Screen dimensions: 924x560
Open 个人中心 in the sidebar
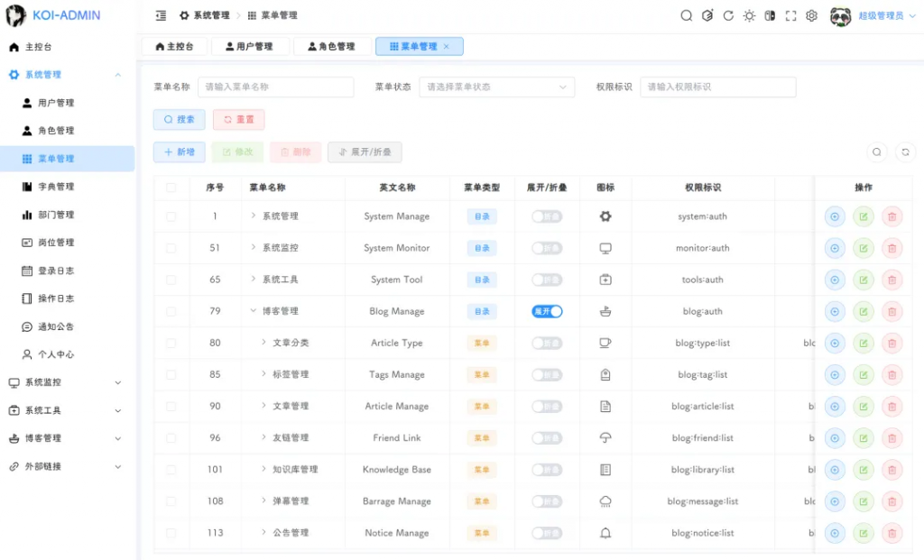(x=67, y=354)
